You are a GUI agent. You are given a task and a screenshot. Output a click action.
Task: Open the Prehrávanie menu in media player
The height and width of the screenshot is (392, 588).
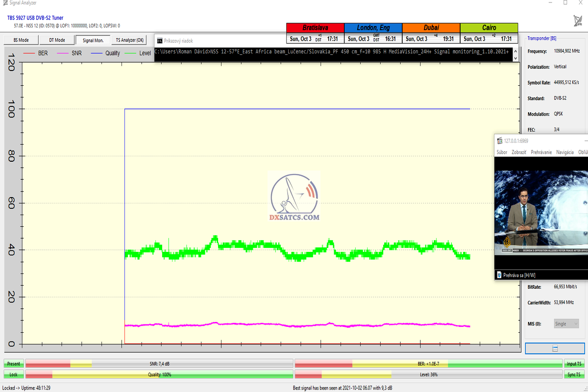pos(541,152)
